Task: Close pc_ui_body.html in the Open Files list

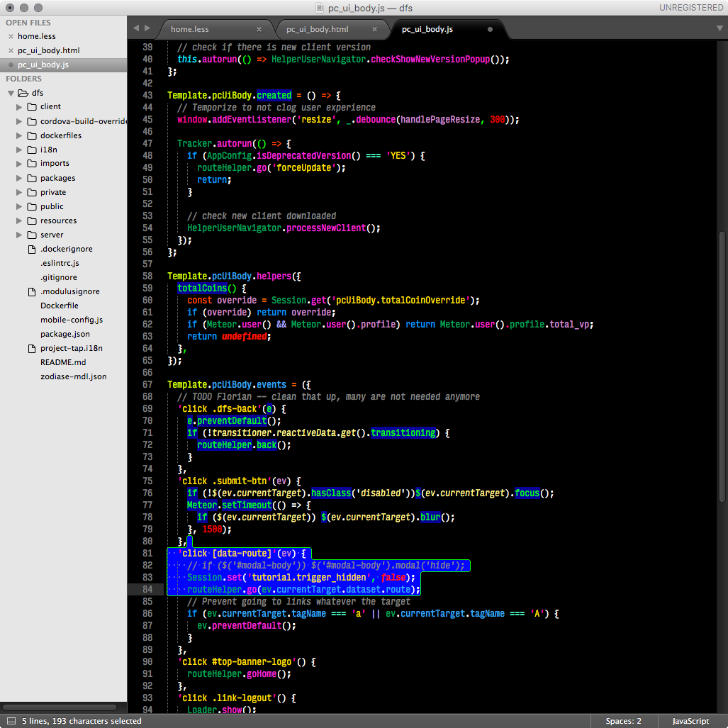Action: tap(10, 50)
